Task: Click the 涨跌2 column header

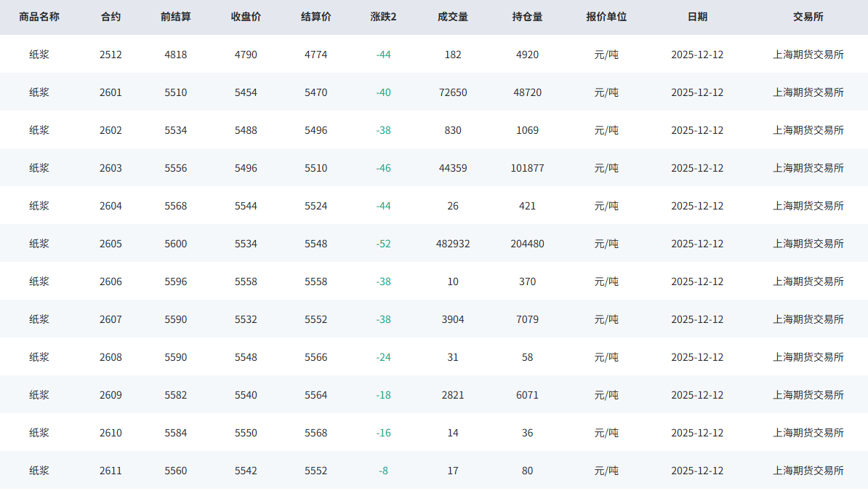Action: [383, 17]
